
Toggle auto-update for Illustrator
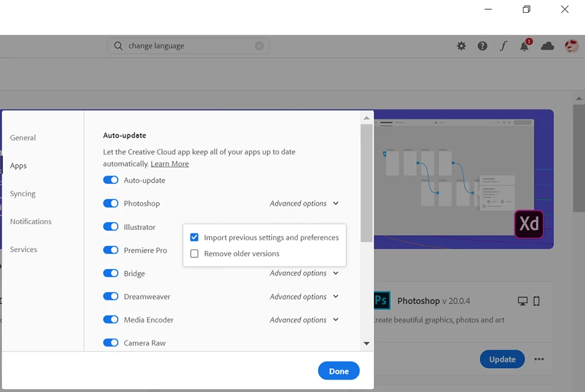111,227
